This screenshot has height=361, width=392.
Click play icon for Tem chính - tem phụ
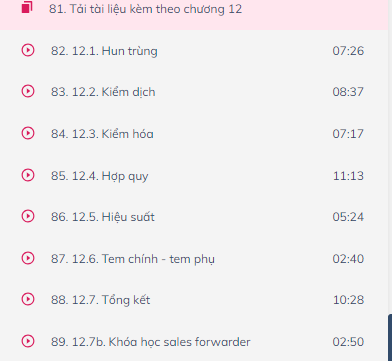pos(28,258)
